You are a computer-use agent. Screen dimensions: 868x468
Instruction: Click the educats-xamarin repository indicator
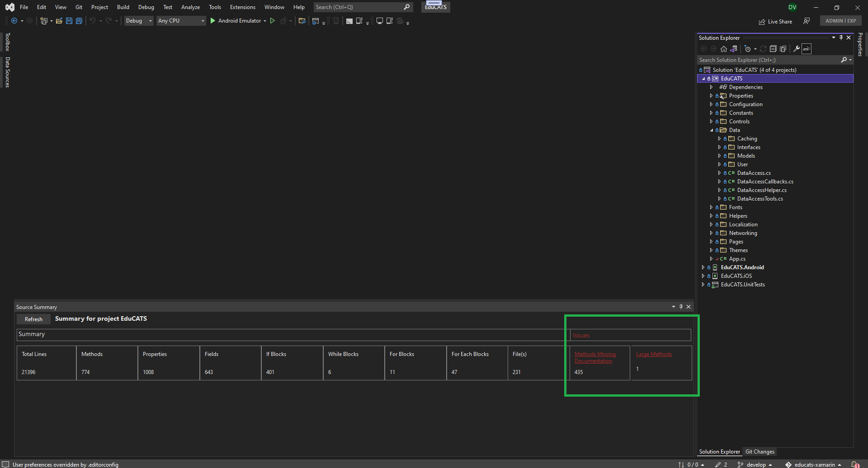[x=813, y=464]
